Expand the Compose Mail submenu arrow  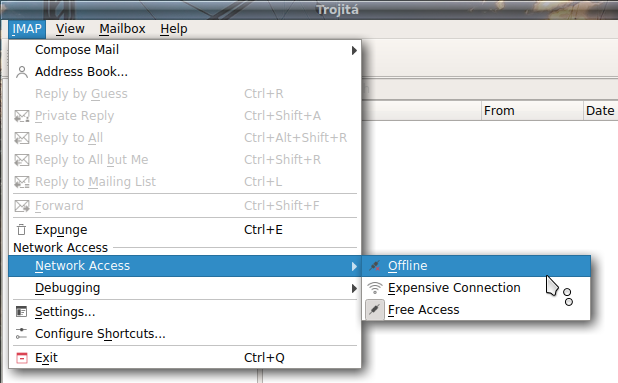pyautogui.click(x=354, y=50)
